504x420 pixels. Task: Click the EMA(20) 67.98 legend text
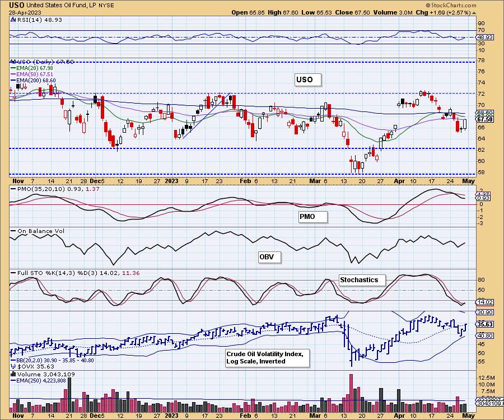(x=34, y=68)
